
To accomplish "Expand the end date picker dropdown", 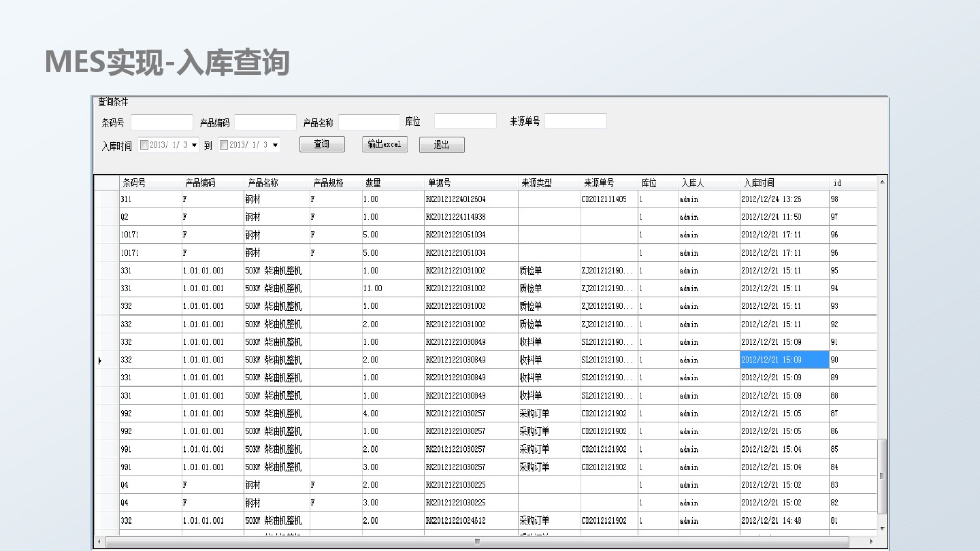I will pos(275,145).
